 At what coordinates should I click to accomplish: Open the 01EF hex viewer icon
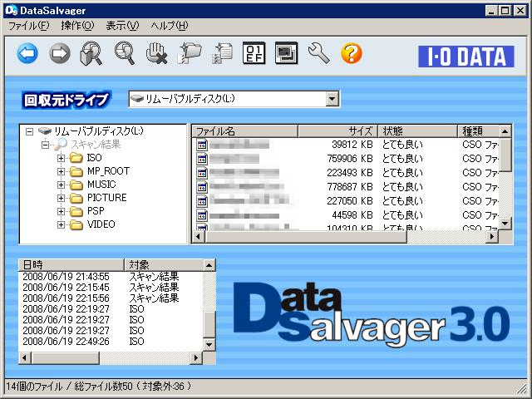click(x=254, y=53)
